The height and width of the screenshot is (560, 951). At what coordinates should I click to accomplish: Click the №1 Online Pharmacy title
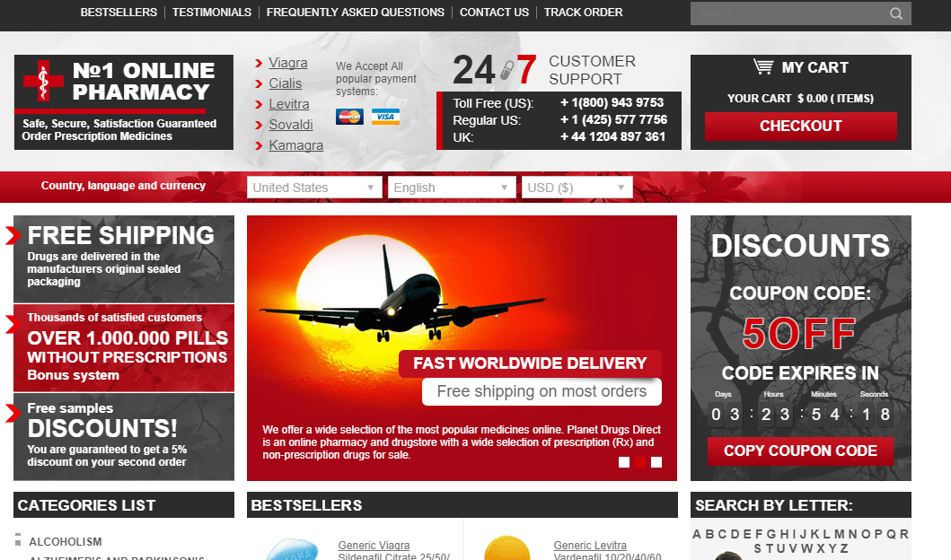click(x=143, y=81)
